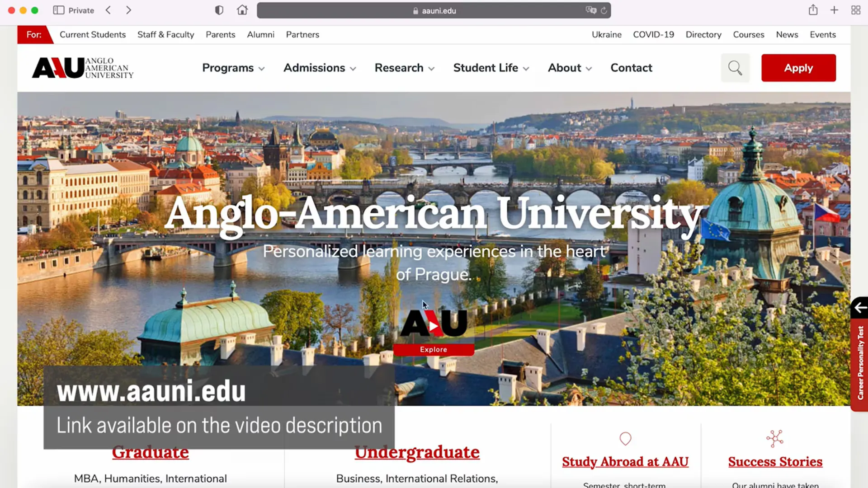
Task: Open the Parents section
Action: 221,35
